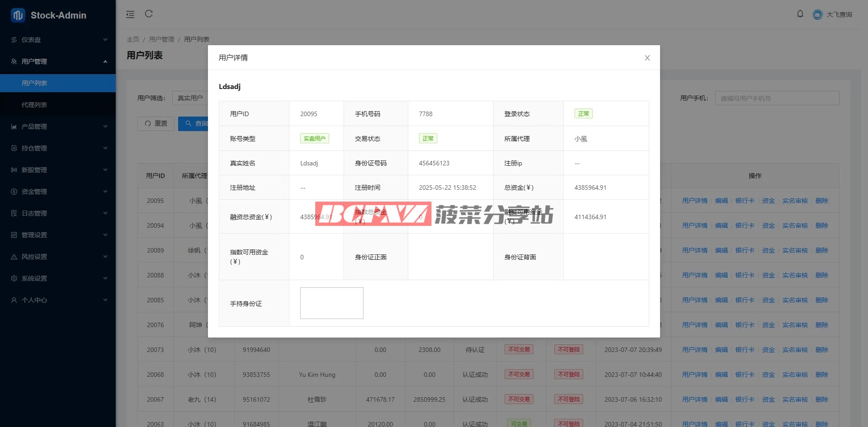Expand the 资金管理 submenu

tap(58, 192)
